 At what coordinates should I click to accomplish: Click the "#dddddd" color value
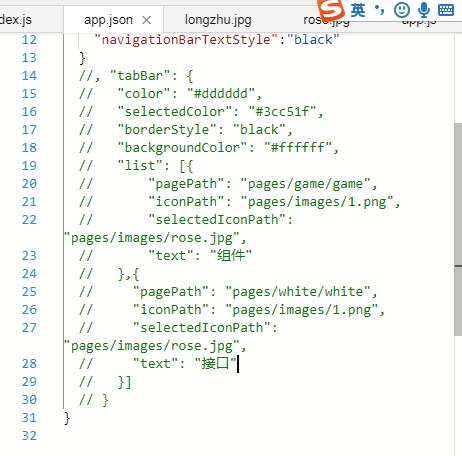[x=221, y=94]
